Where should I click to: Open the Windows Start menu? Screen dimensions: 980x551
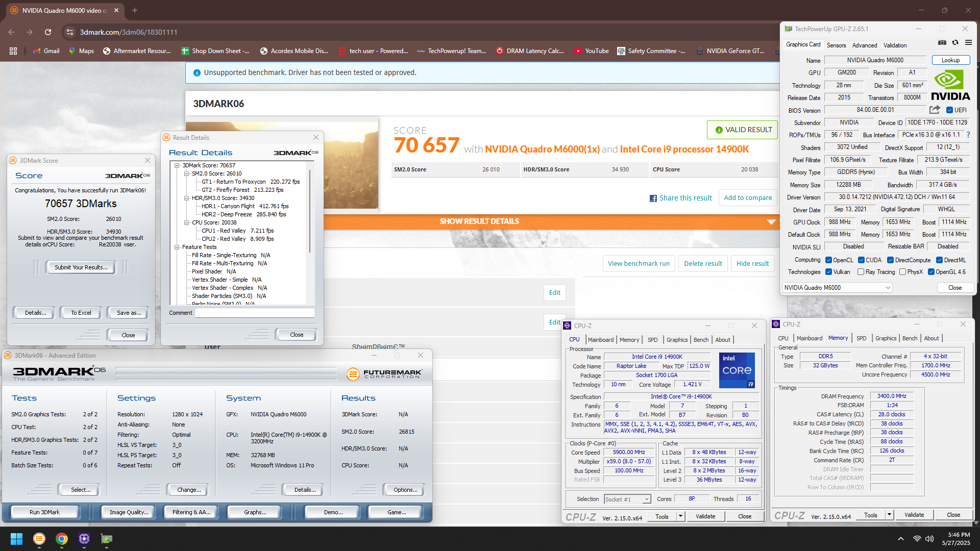click(x=16, y=539)
